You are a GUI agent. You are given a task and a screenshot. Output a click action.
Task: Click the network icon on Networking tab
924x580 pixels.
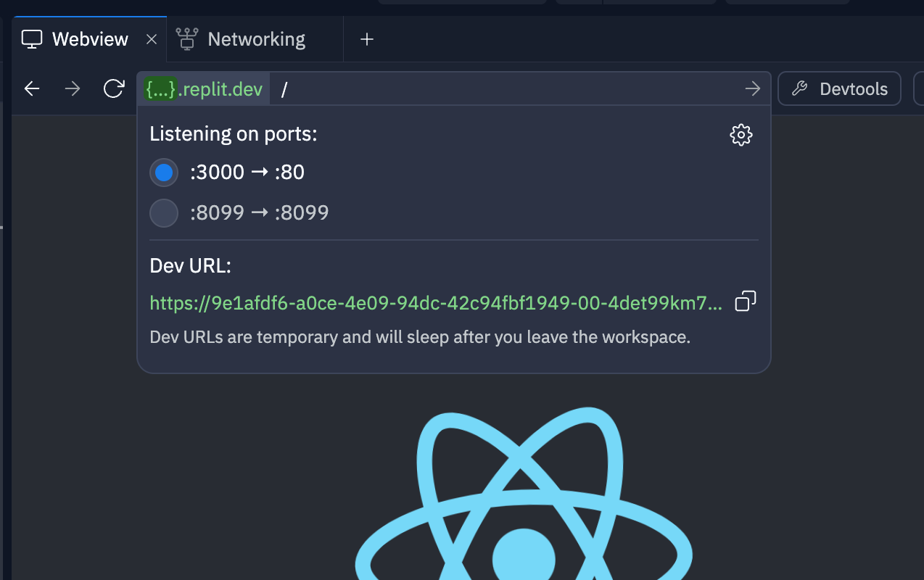click(187, 39)
